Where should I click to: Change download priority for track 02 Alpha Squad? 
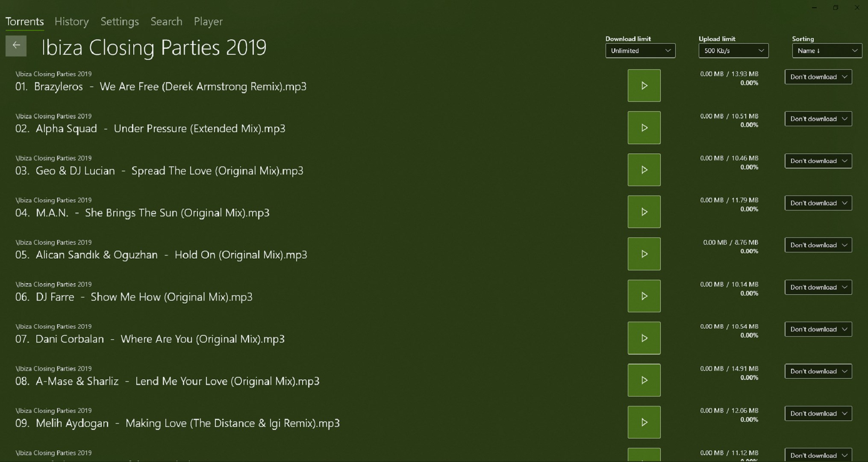[x=818, y=118]
